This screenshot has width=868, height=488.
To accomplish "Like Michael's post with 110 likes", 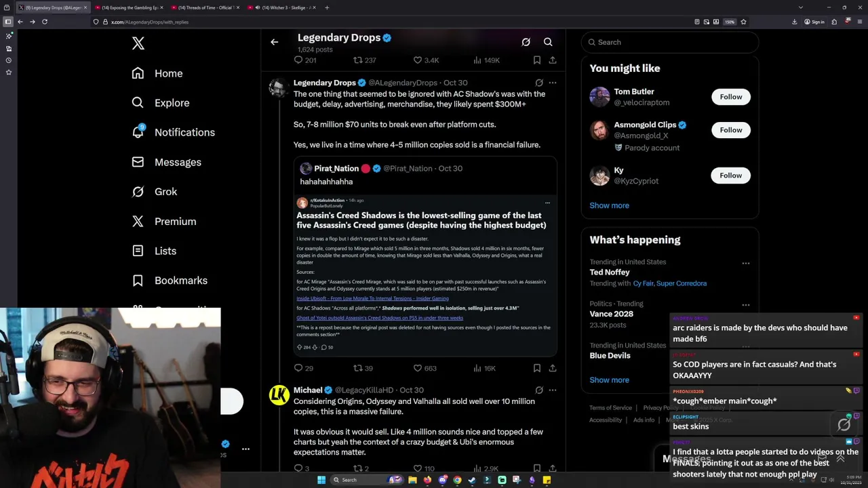I will [424, 468].
